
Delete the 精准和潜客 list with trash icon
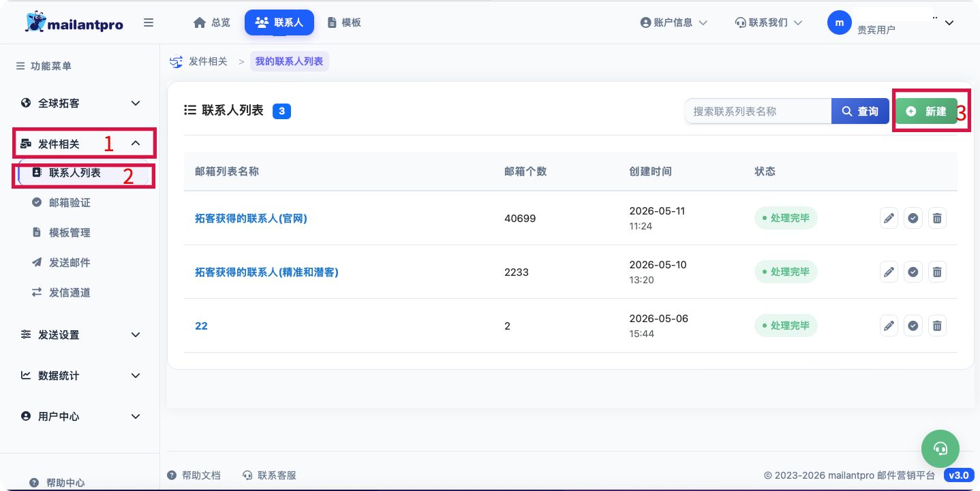click(x=937, y=272)
